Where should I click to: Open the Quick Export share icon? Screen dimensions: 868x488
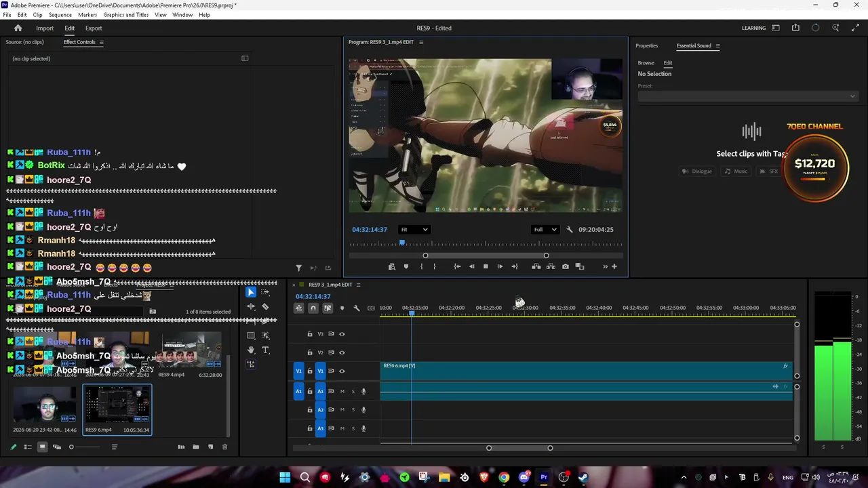coord(795,28)
